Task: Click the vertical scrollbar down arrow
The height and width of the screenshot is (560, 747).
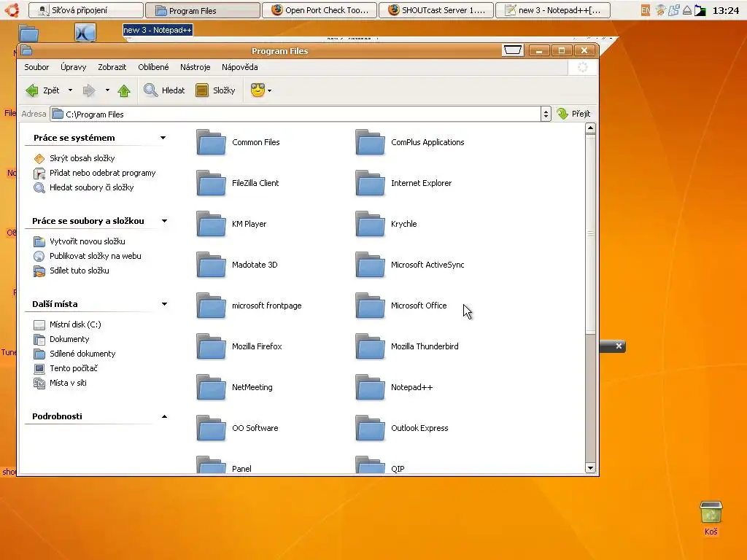Action: tap(590, 468)
